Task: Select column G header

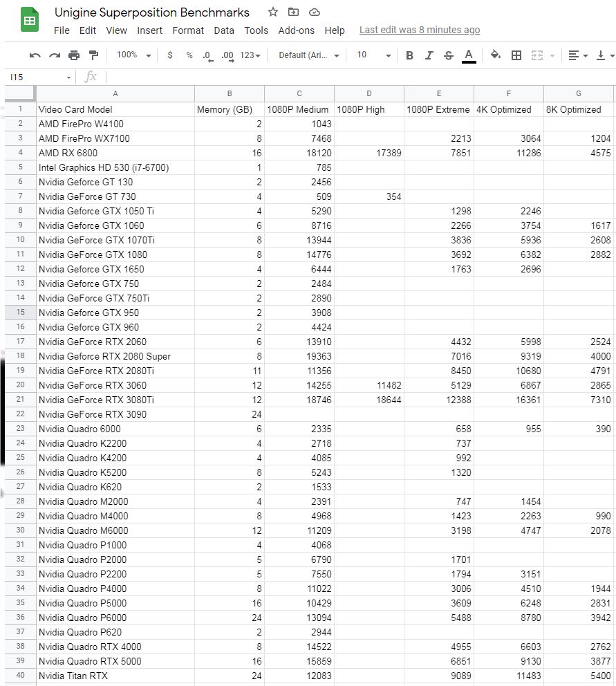Action: click(579, 93)
